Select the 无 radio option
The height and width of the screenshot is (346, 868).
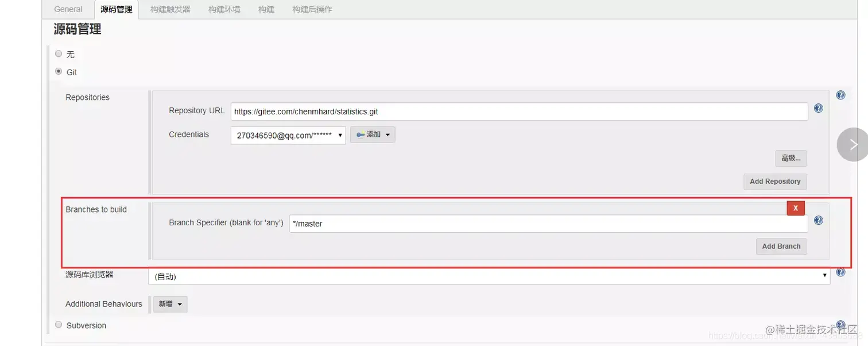click(59, 53)
